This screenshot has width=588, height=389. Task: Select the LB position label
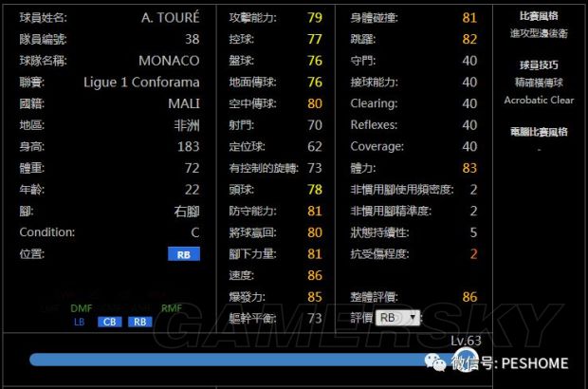(x=79, y=322)
